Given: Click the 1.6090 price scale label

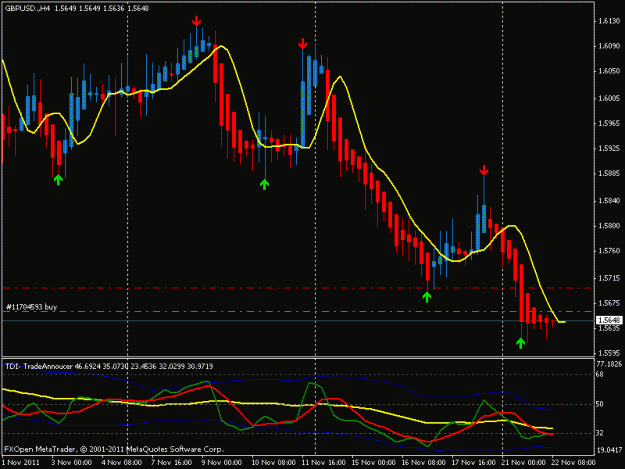Looking at the screenshot, I should tap(609, 46).
